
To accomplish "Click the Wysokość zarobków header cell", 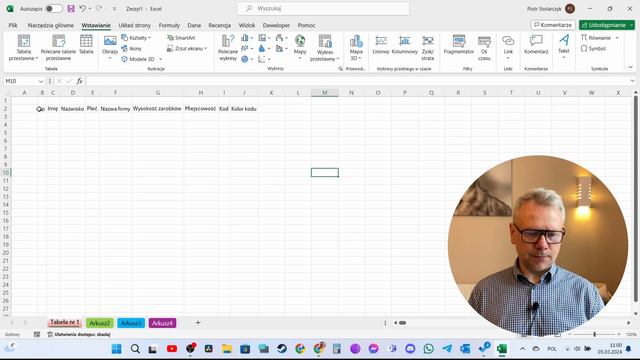I will (x=157, y=109).
